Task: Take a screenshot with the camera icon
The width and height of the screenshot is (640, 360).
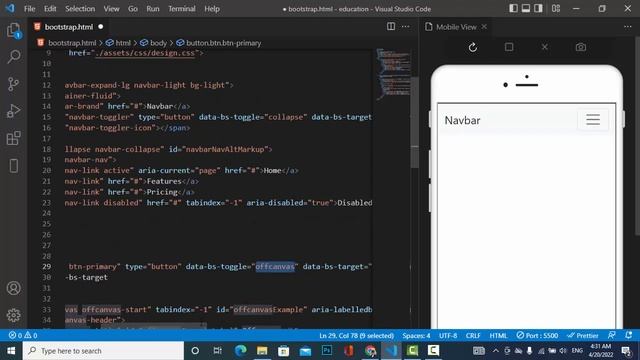Action: pyautogui.click(x=580, y=47)
